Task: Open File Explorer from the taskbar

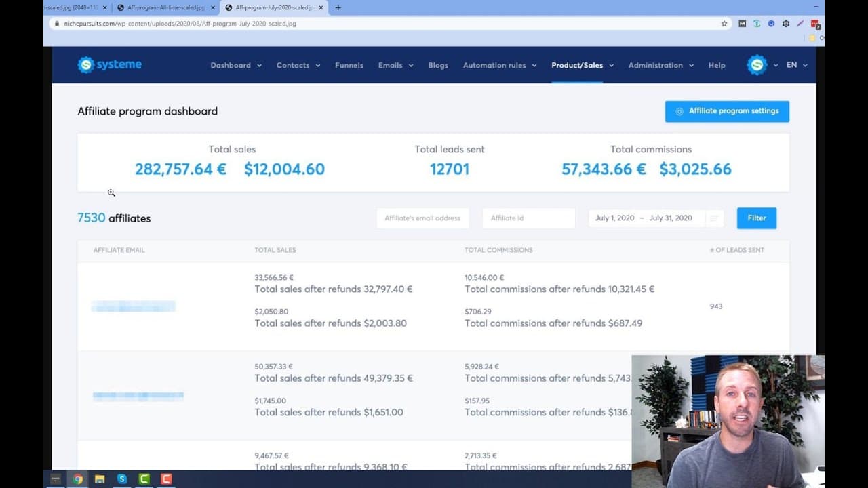Action: [x=100, y=479]
